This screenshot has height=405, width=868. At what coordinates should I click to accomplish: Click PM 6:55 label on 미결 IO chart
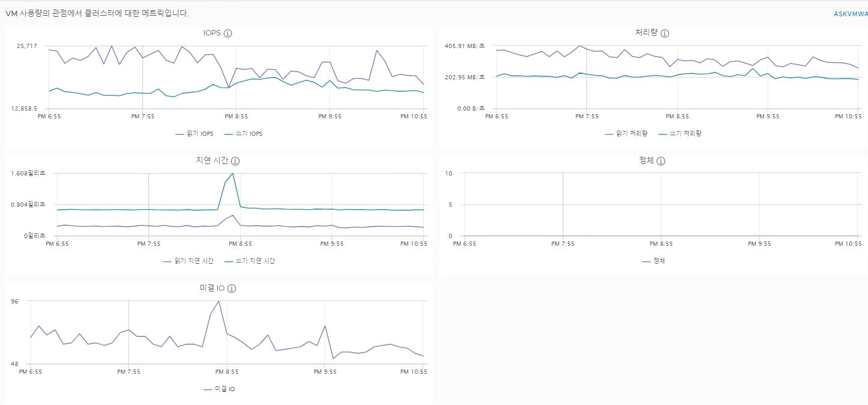click(31, 371)
